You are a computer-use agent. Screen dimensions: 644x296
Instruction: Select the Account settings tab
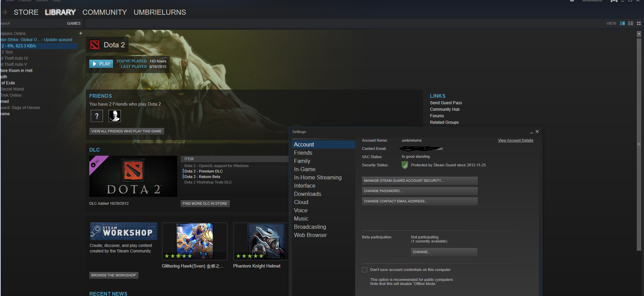click(324, 144)
